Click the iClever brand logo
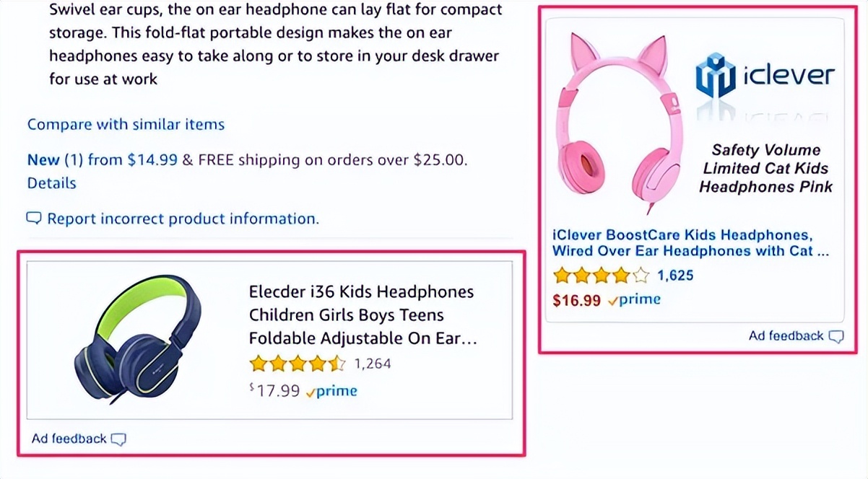868x479 pixels. (x=765, y=76)
